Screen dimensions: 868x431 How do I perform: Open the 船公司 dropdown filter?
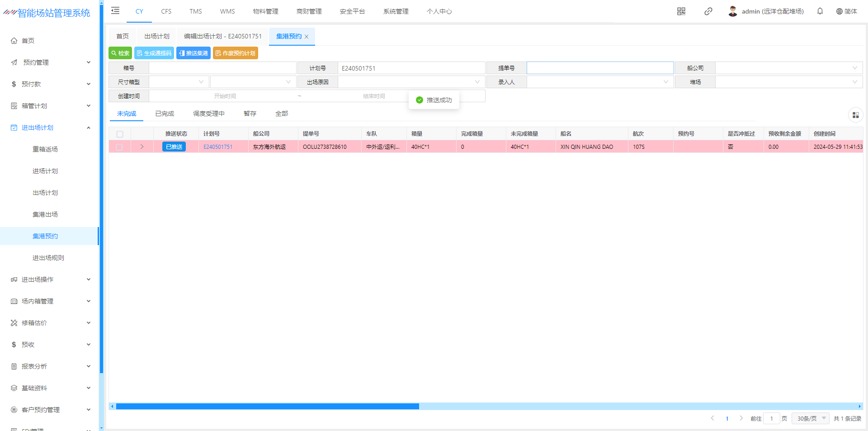point(788,68)
